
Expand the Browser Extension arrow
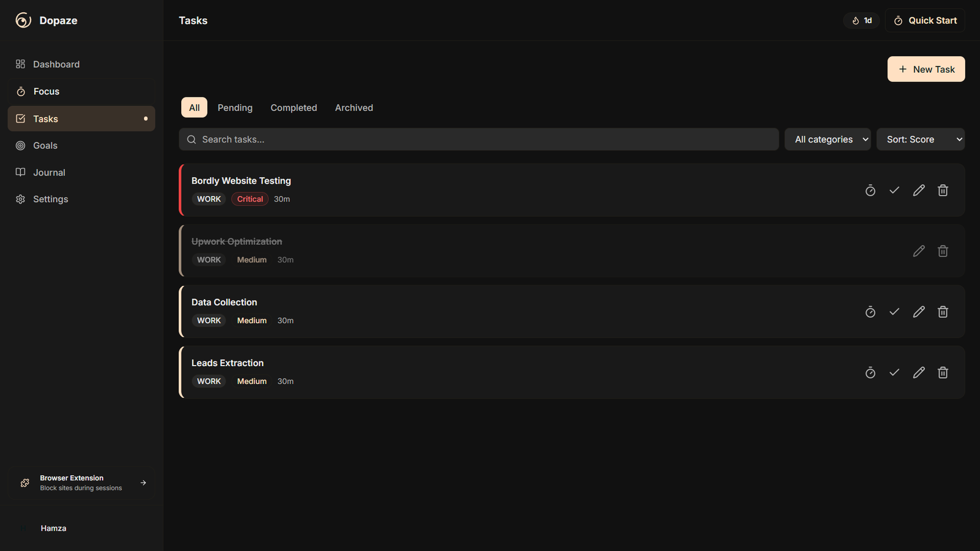click(143, 483)
